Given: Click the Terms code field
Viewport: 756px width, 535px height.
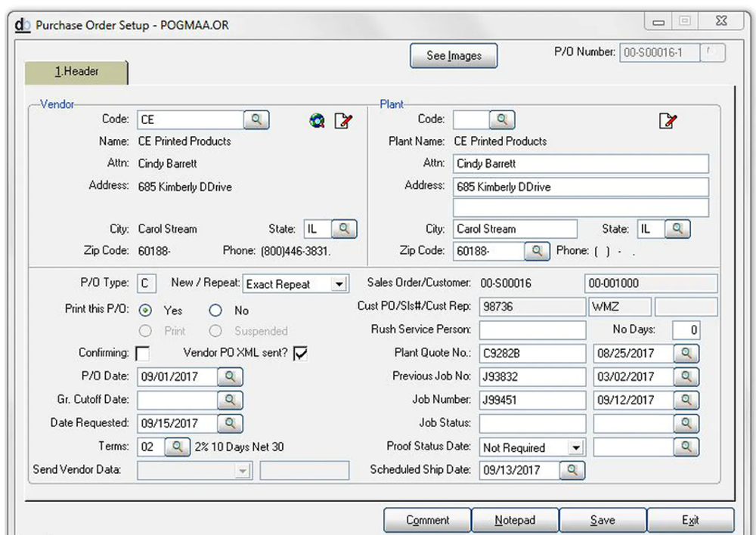Looking at the screenshot, I should point(151,447).
